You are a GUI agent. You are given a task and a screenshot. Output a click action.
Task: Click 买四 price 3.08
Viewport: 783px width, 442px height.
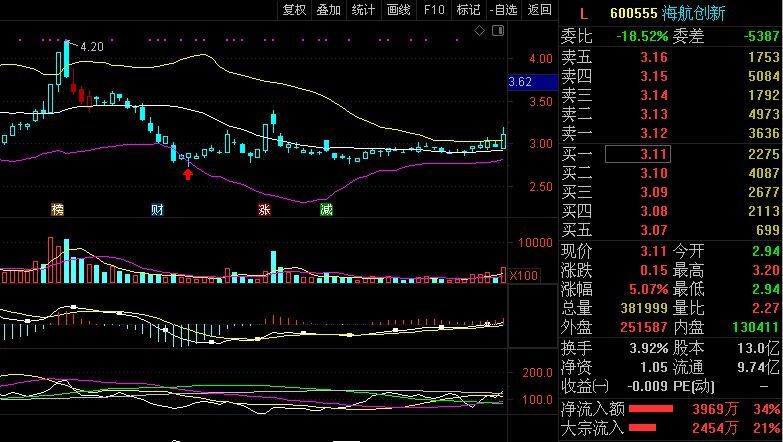pyautogui.click(x=654, y=211)
